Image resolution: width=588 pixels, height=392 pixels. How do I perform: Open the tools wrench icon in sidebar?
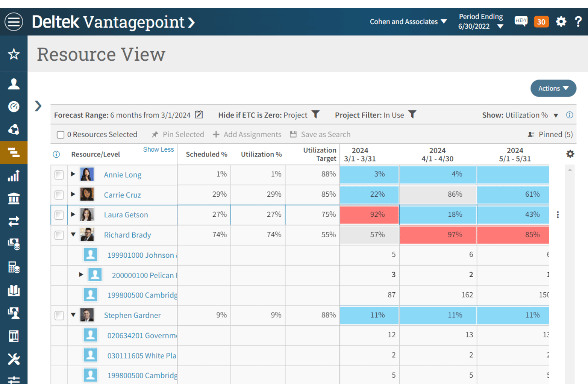[x=14, y=359]
